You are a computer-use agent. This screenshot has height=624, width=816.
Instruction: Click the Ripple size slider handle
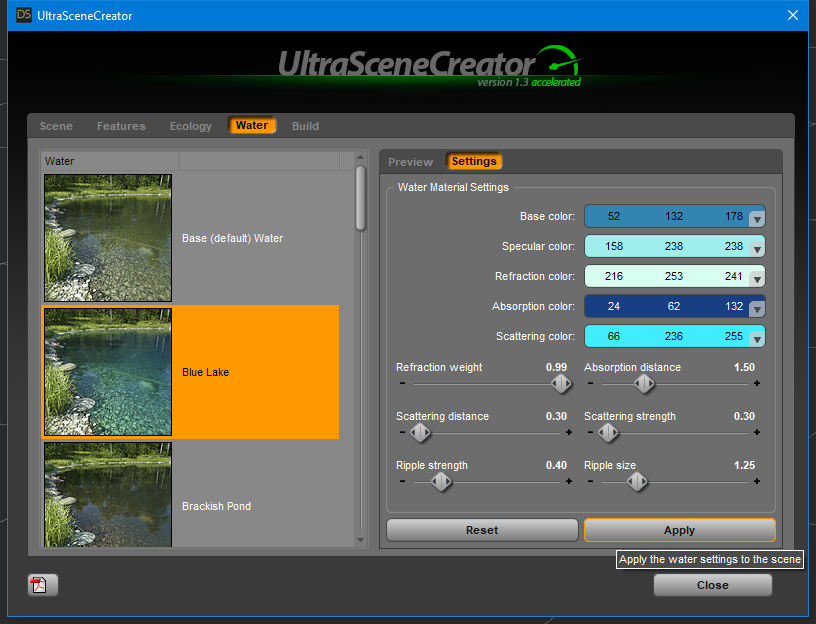[x=637, y=482]
